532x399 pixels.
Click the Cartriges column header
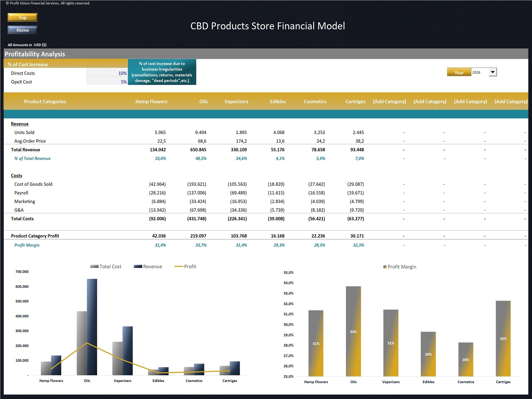pyautogui.click(x=355, y=101)
